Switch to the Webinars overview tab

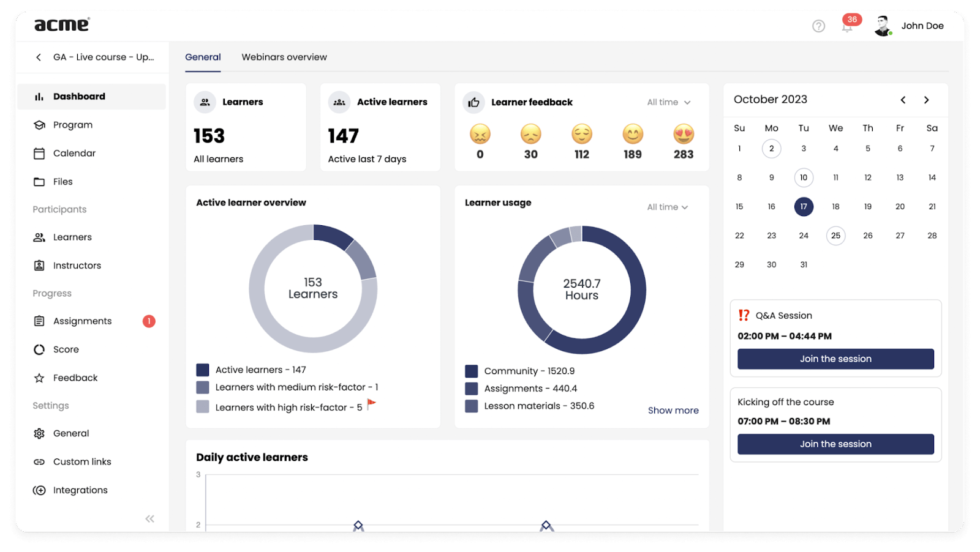(x=284, y=57)
